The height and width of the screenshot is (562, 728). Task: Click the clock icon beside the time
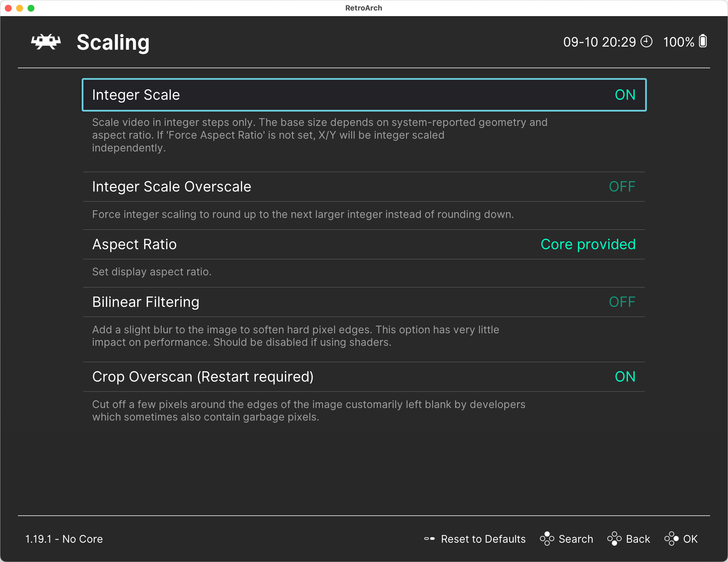646,42
